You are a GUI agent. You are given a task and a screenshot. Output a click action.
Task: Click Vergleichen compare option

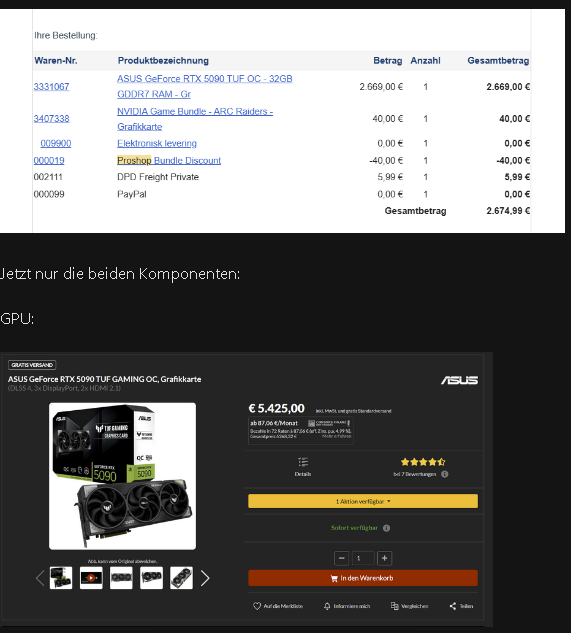click(409, 606)
